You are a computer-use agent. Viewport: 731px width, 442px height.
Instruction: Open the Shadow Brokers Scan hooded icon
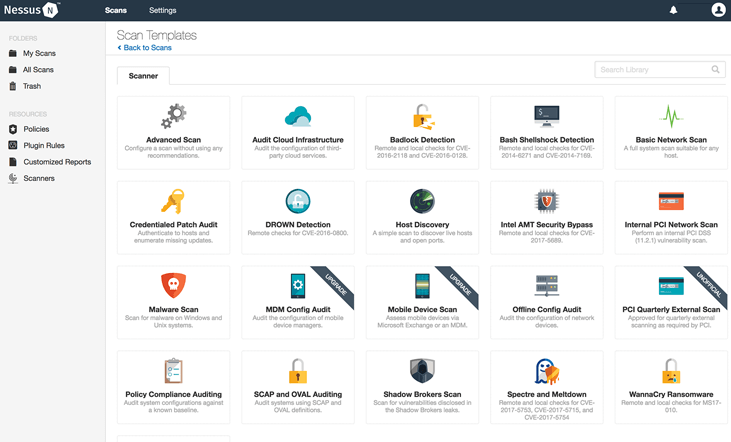pyautogui.click(x=422, y=371)
